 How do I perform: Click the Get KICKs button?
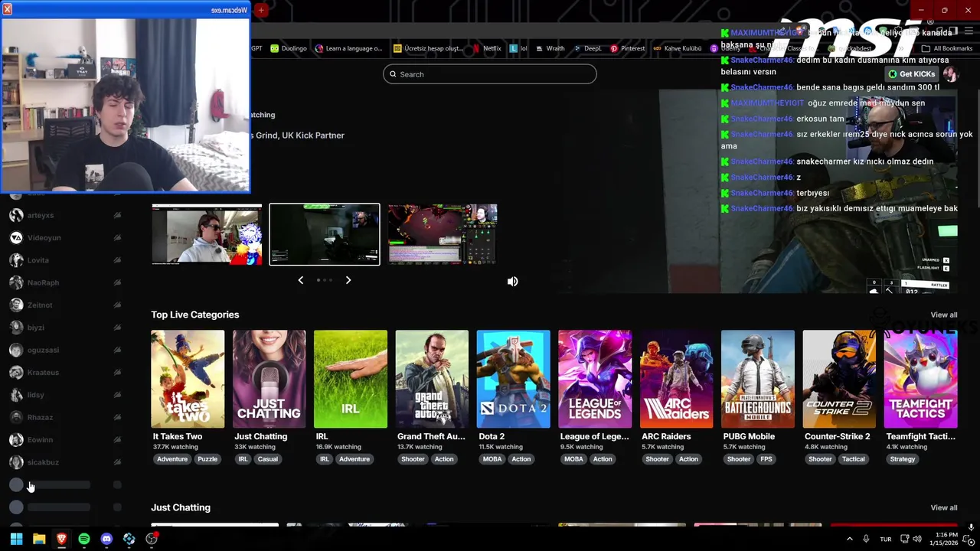pyautogui.click(x=911, y=74)
